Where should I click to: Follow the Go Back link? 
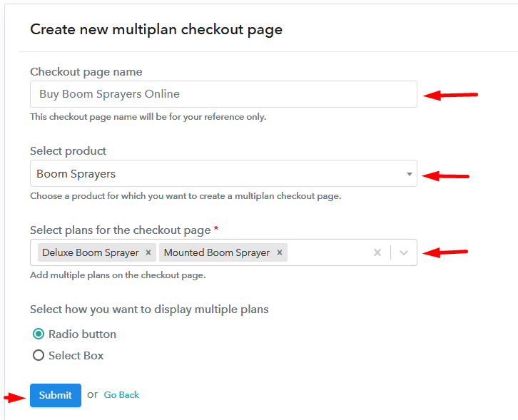121,395
